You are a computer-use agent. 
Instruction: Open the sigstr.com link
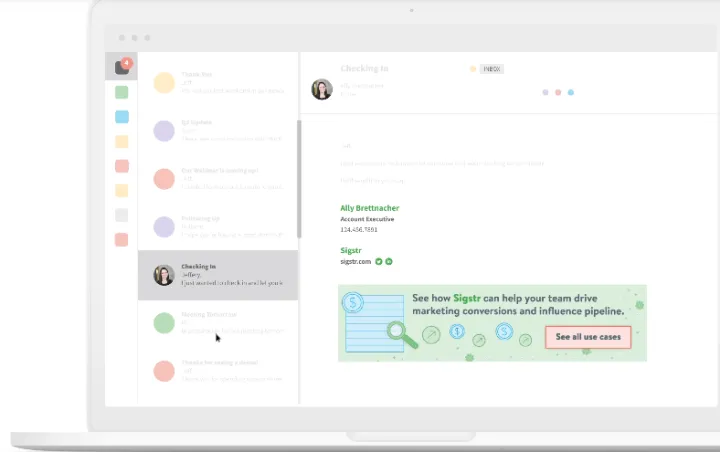(355, 261)
